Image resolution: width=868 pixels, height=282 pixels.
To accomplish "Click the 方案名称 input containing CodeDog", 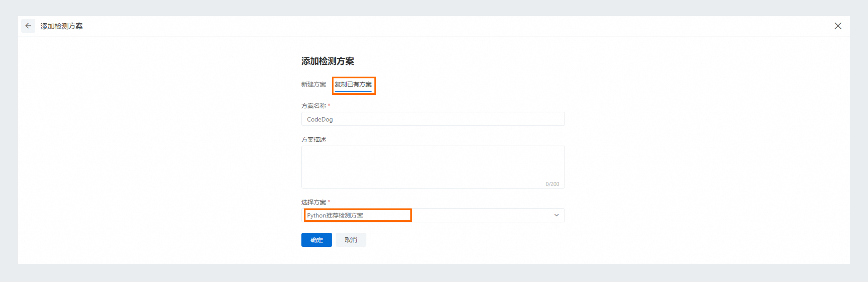I will tap(433, 119).
